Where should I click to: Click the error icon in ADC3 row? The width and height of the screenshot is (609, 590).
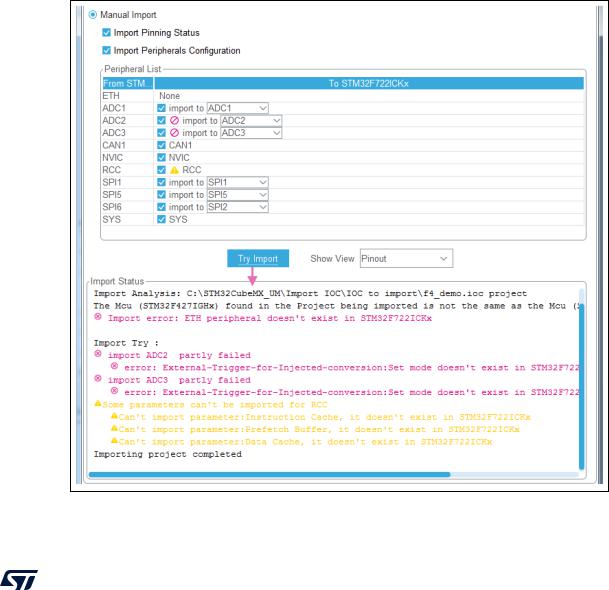(174, 133)
